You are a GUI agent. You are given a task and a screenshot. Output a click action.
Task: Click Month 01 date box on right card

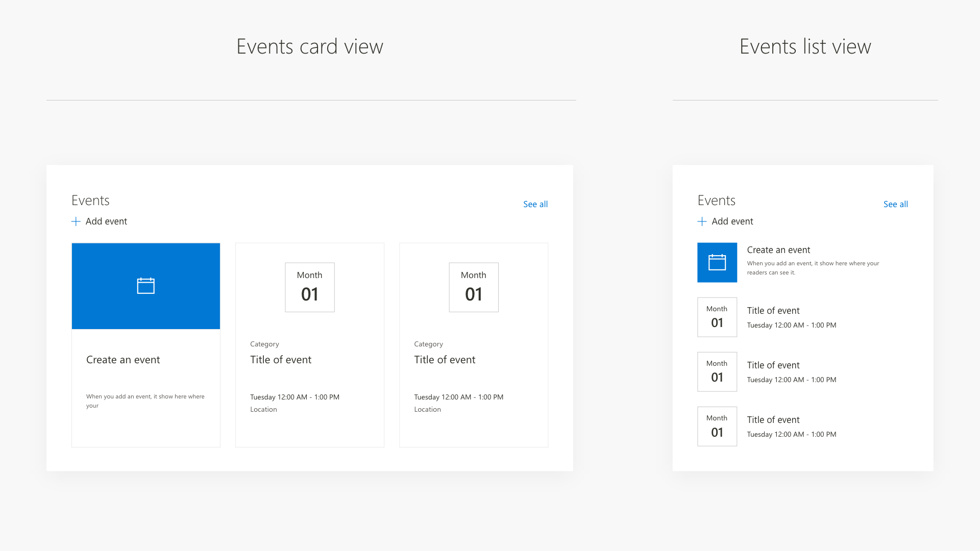[x=474, y=287]
